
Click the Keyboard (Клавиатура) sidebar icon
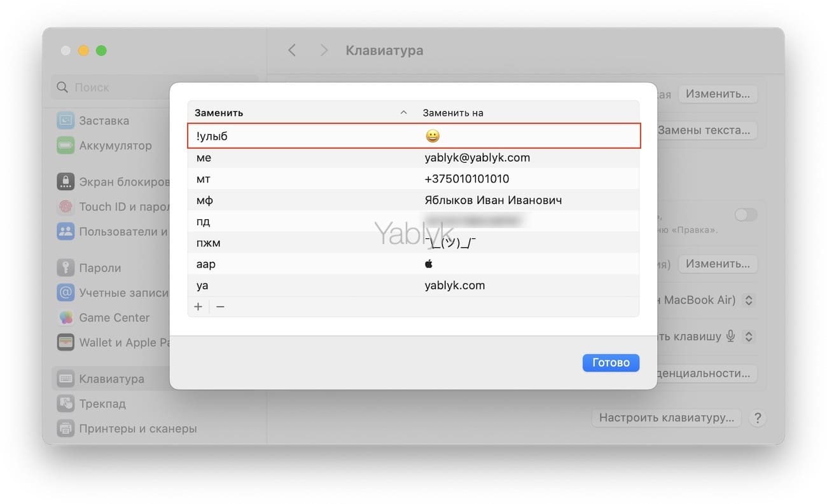[x=66, y=379]
